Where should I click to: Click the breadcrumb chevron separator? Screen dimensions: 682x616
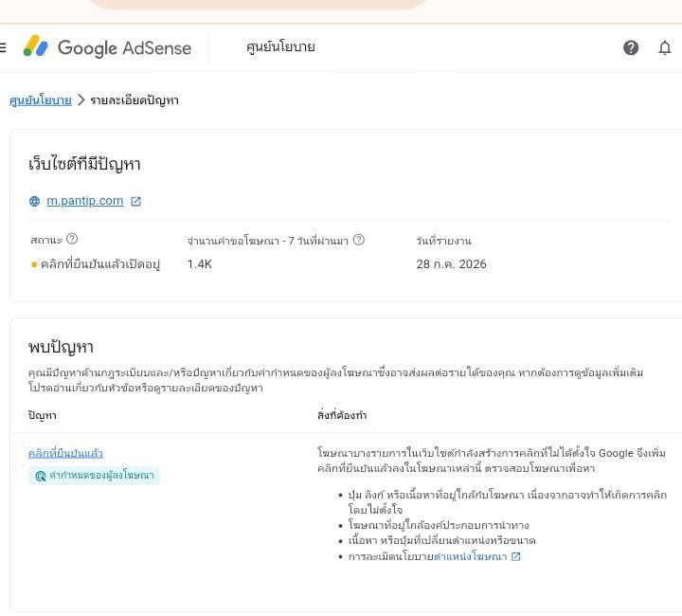81,100
